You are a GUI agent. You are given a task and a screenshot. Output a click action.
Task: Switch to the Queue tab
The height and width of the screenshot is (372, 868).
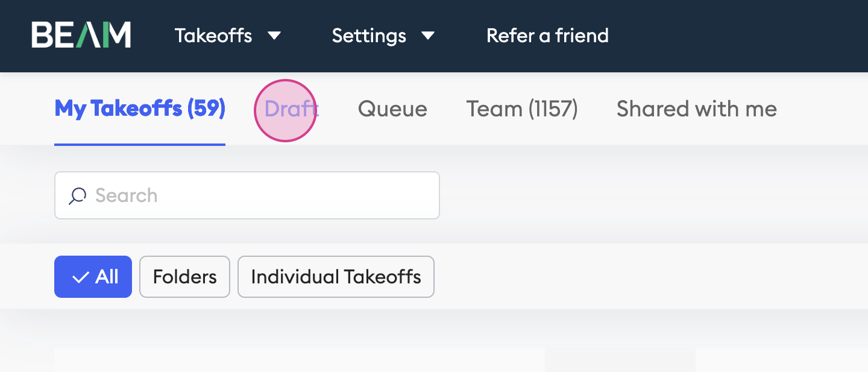(392, 109)
